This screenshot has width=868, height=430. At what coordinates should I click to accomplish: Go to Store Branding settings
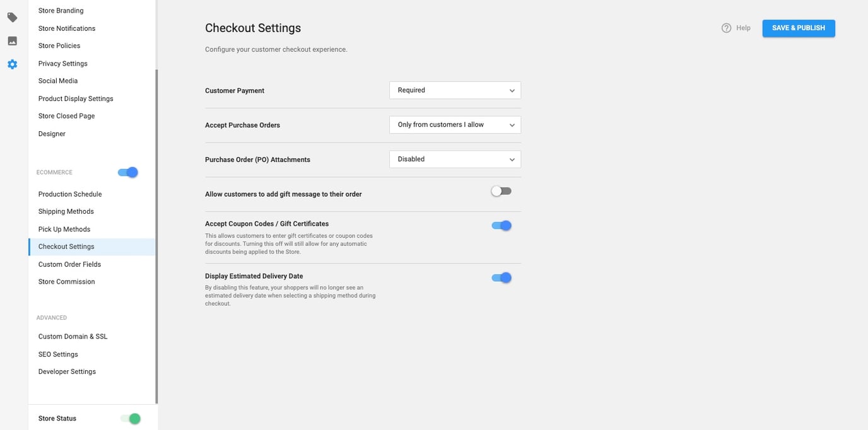(x=61, y=10)
